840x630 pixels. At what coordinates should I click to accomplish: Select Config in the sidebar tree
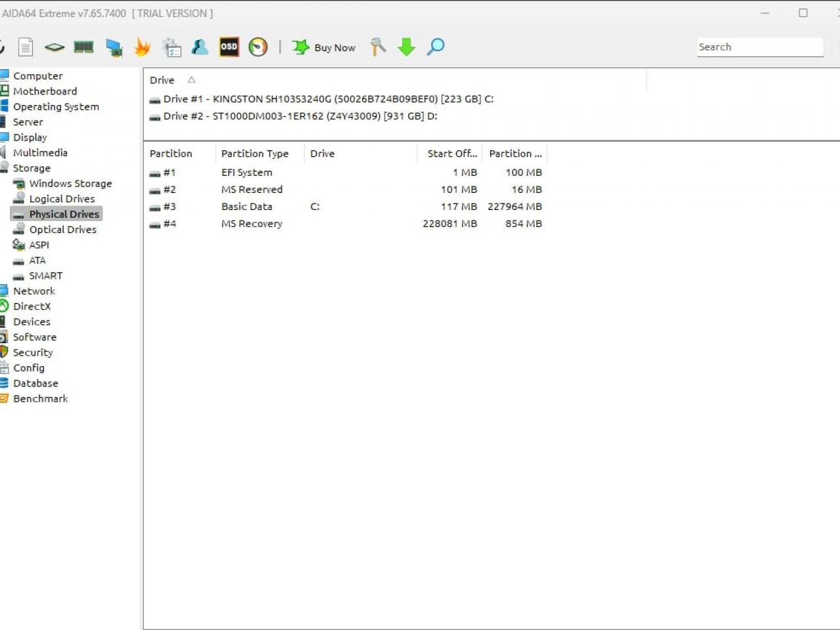[x=29, y=367]
